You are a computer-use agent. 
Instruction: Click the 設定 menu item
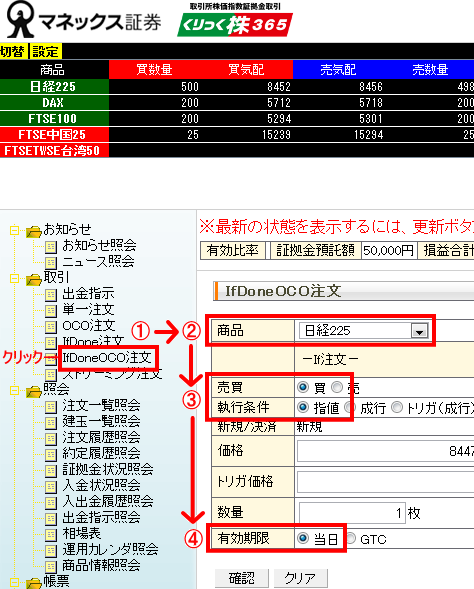(x=45, y=51)
